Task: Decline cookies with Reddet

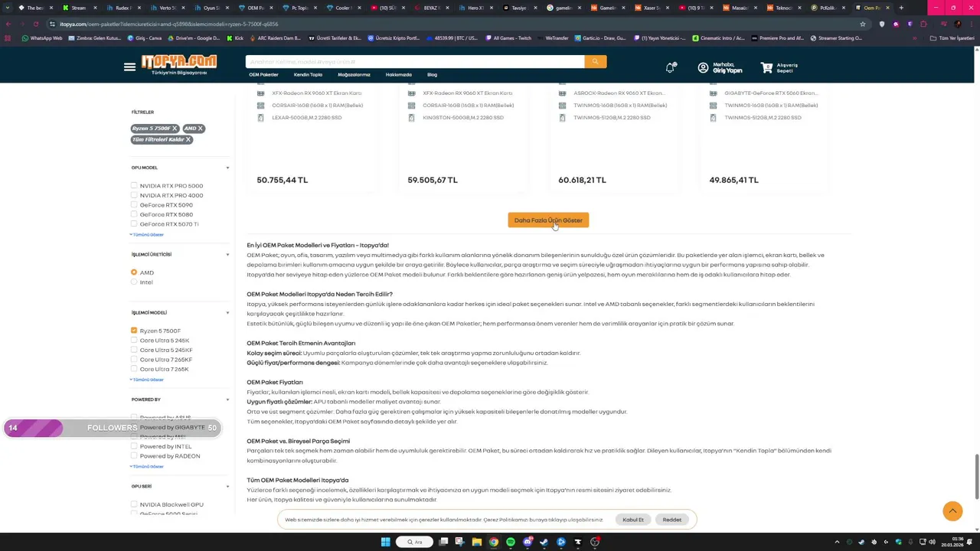Action: 672,520
